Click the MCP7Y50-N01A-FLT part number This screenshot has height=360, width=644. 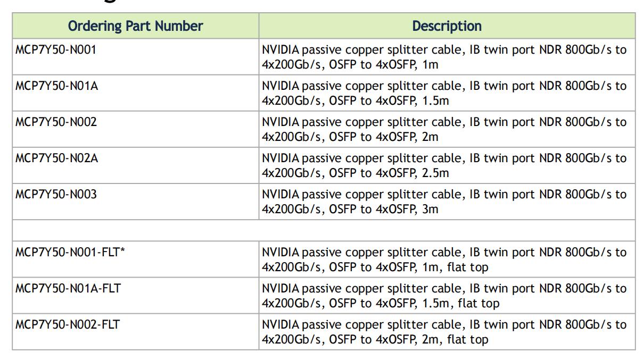tap(68, 288)
